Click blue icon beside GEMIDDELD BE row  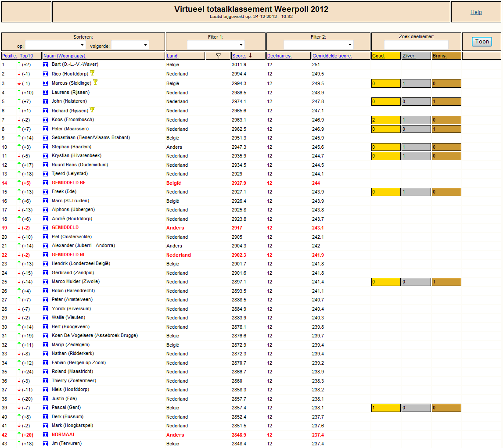coord(46,183)
